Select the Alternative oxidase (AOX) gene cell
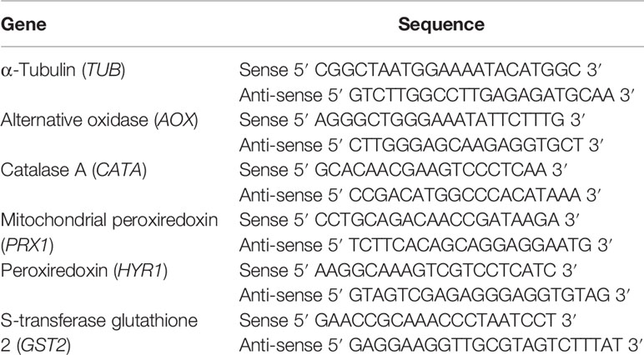The height and width of the screenshot is (355, 644). point(99,120)
